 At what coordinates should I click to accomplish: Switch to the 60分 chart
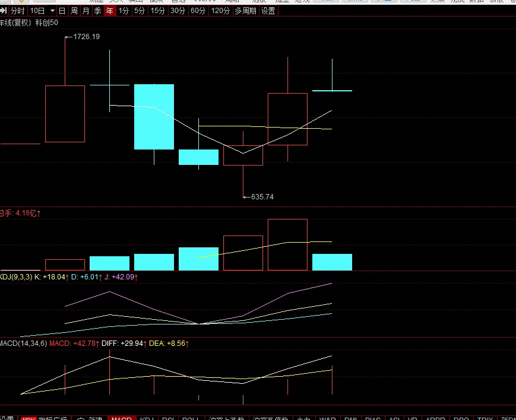coord(198,11)
